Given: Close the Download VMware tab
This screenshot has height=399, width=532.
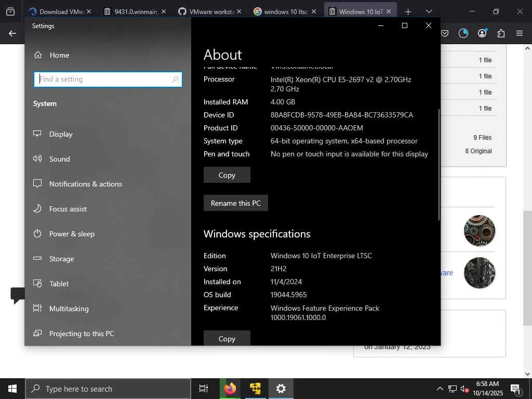Looking at the screenshot, I should 88,11.
